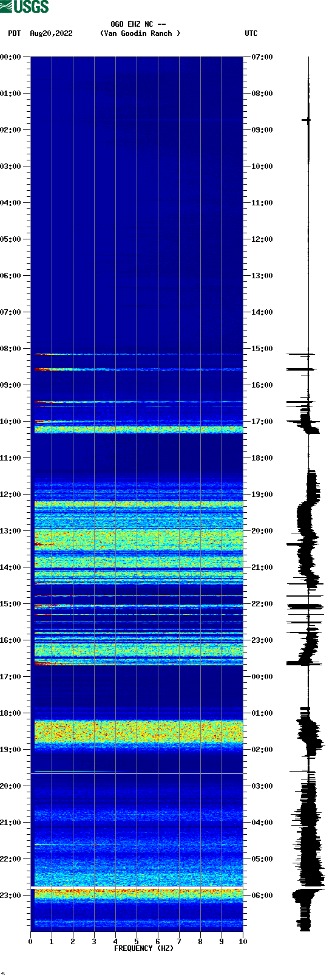Click the frequency axis value 0
Viewport: 335px width, 980px height.
(30, 942)
